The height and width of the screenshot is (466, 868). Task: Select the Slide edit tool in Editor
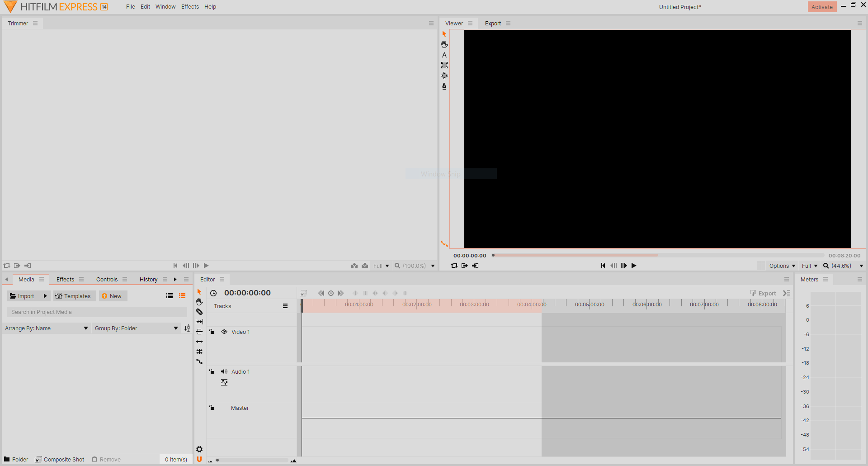(x=199, y=332)
